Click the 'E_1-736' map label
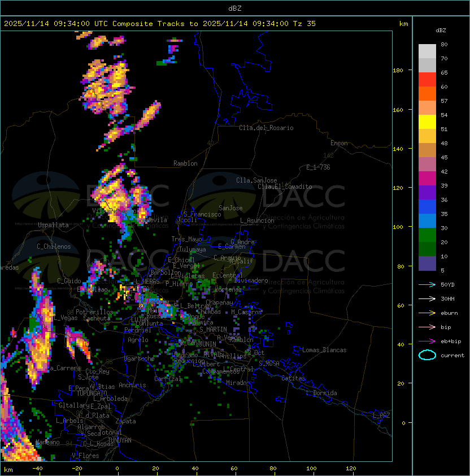The height and width of the screenshot is (476, 470). [318, 167]
